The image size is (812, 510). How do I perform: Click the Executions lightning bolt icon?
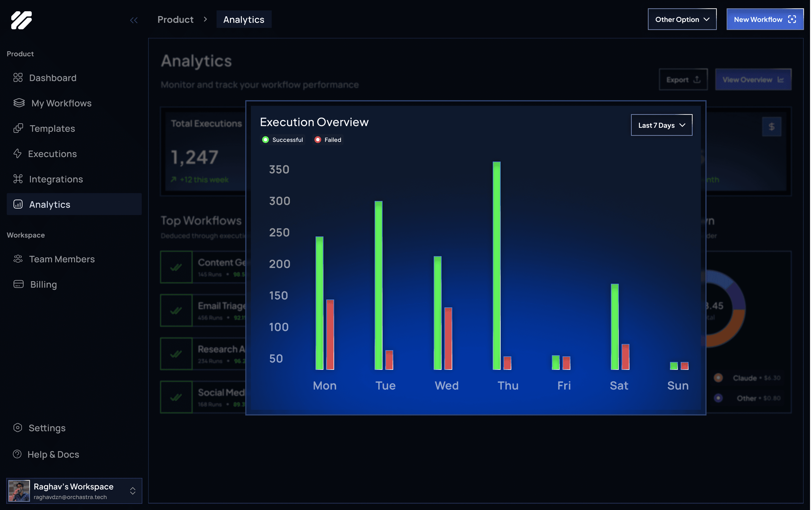pyautogui.click(x=17, y=153)
